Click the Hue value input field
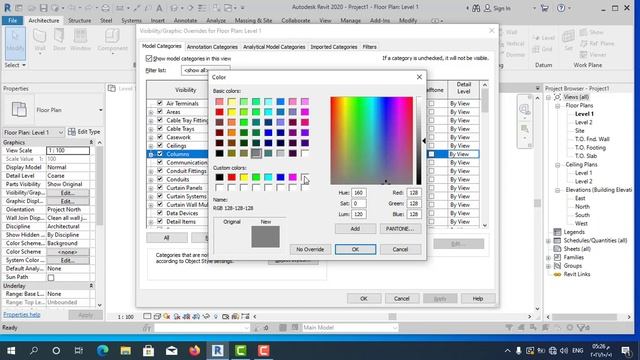Image resolution: width=640 pixels, height=360 pixels. [x=358, y=193]
